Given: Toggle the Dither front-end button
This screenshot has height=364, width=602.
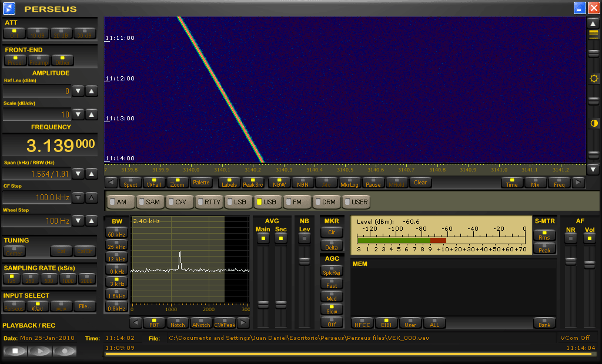Looking at the screenshot, I should pyautogui.click(x=62, y=60).
